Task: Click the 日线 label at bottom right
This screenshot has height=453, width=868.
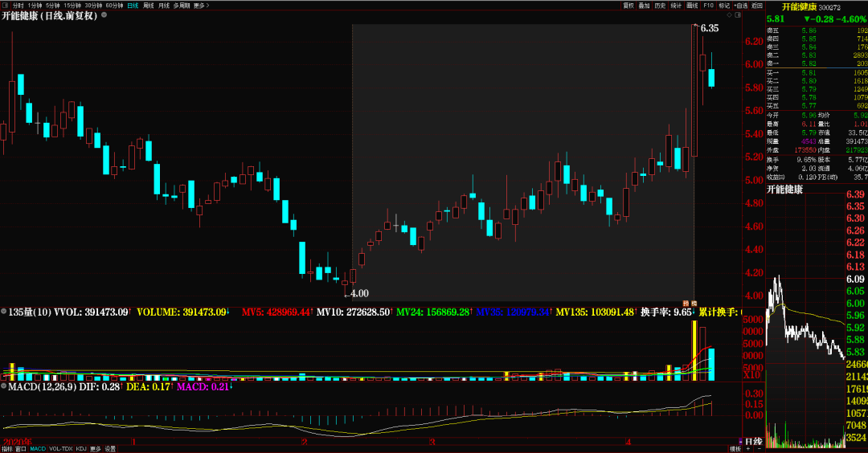Action: 753,442
